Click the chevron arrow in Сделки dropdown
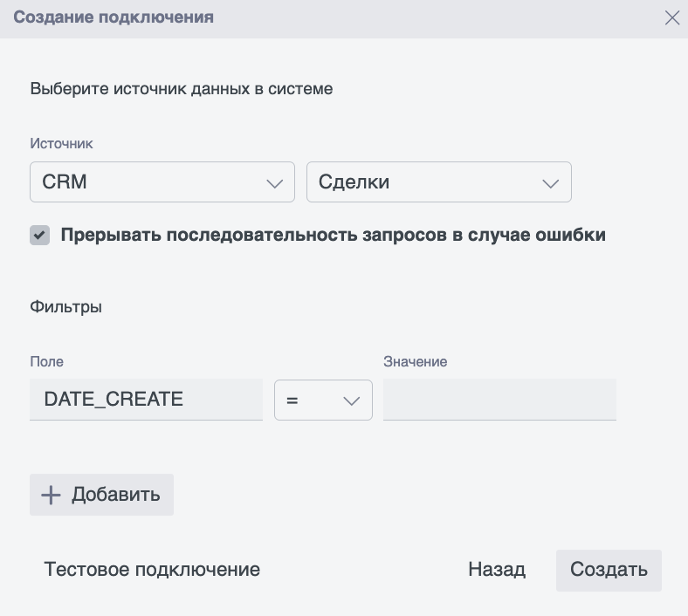688x616 pixels. coord(550,183)
